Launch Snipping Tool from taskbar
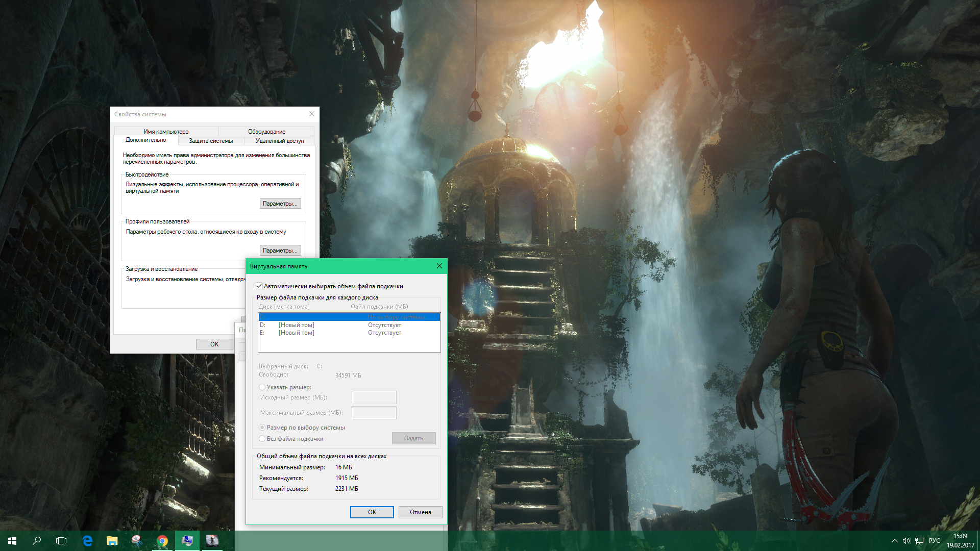This screenshot has height=551, width=980. tap(137, 541)
